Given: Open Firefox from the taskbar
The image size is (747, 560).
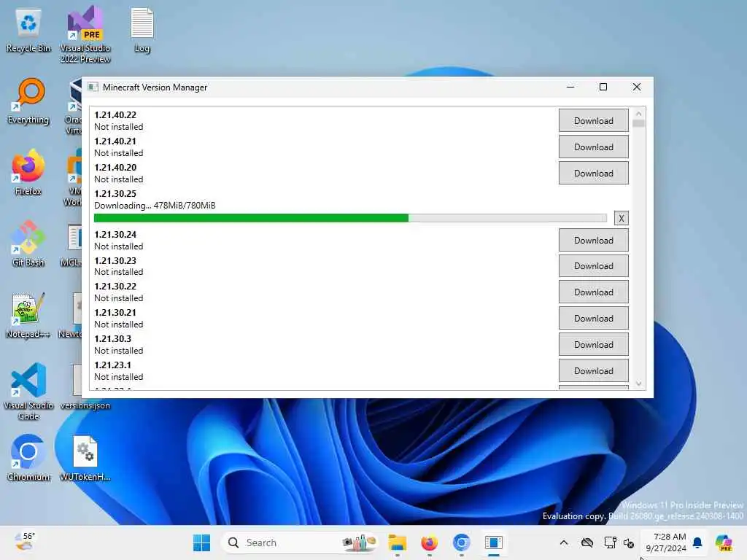Looking at the screenshot, I should 429,542.
